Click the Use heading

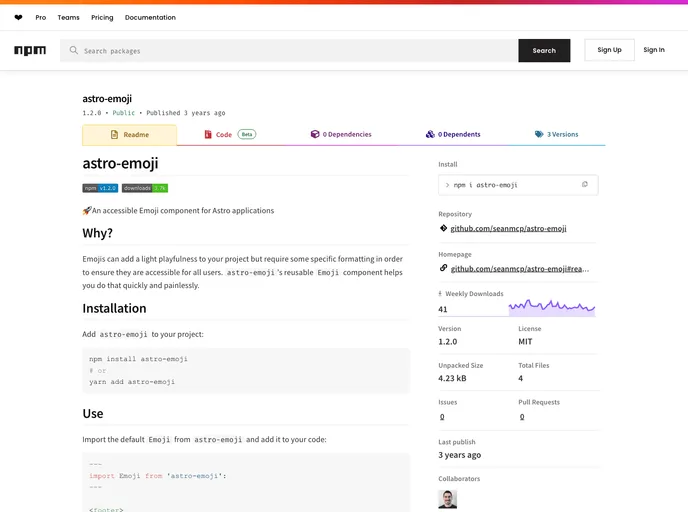click(93, 414)
